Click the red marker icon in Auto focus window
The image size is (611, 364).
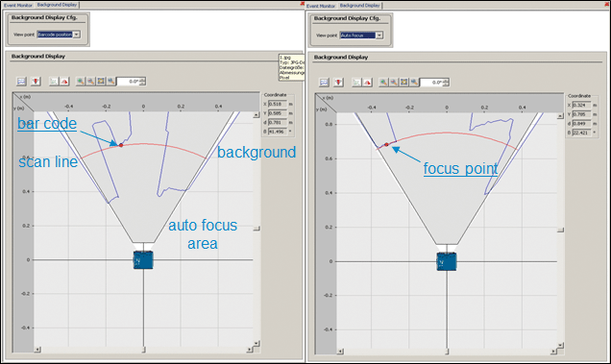coord(338,83)
